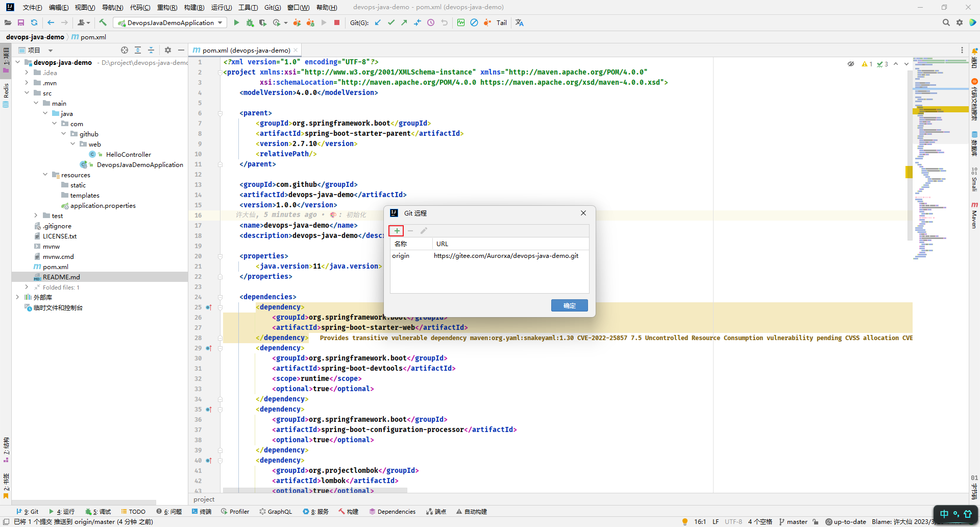Click Git rollback undo icon
The width and height of the screenshot is (980, 527).
tap(444, 22)
